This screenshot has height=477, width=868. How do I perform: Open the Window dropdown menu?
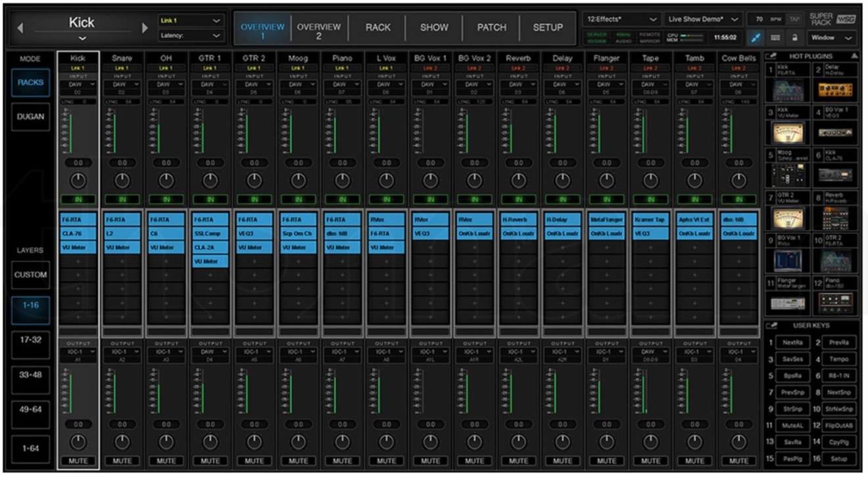(x=831, y=38)
